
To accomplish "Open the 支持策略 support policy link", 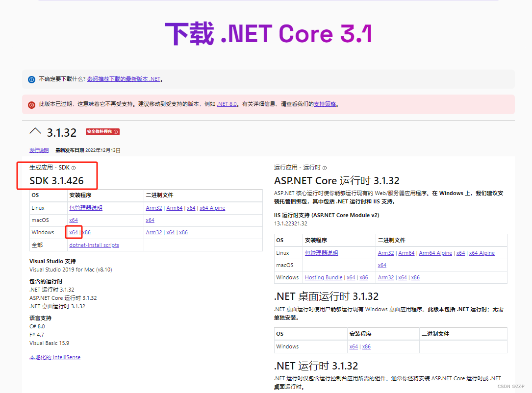I will 325,104.
